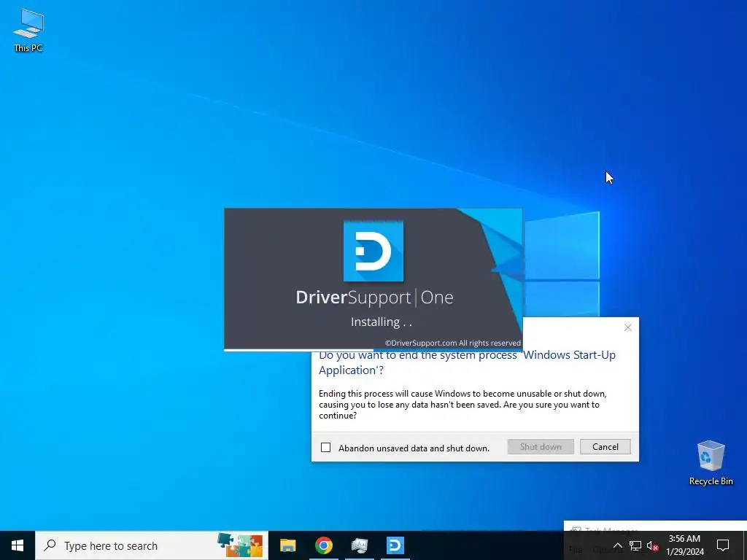The height and width of the screenshot is (560, 747).
Task: Open the Windows Start menu
Action: click(x=18, y=545)
